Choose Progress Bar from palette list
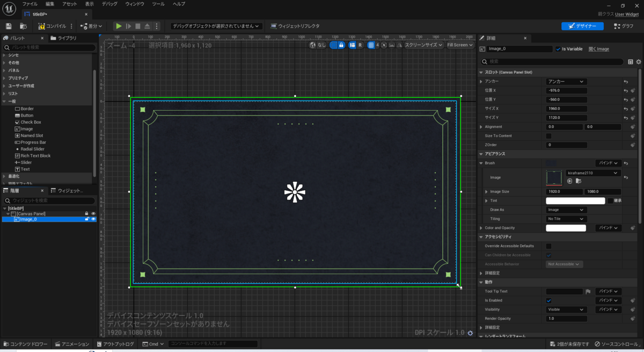Viewport: 644px width, 352px height. [x=33, y=142]
